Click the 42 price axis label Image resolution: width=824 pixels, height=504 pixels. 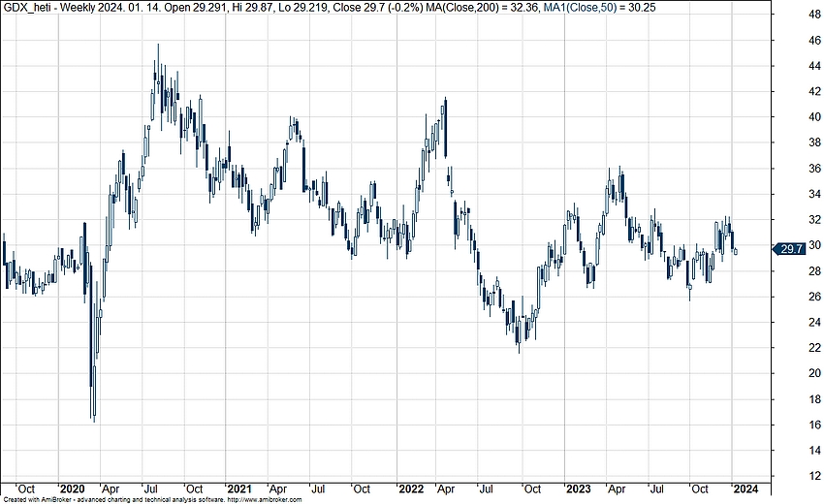(x=814, y=91)
